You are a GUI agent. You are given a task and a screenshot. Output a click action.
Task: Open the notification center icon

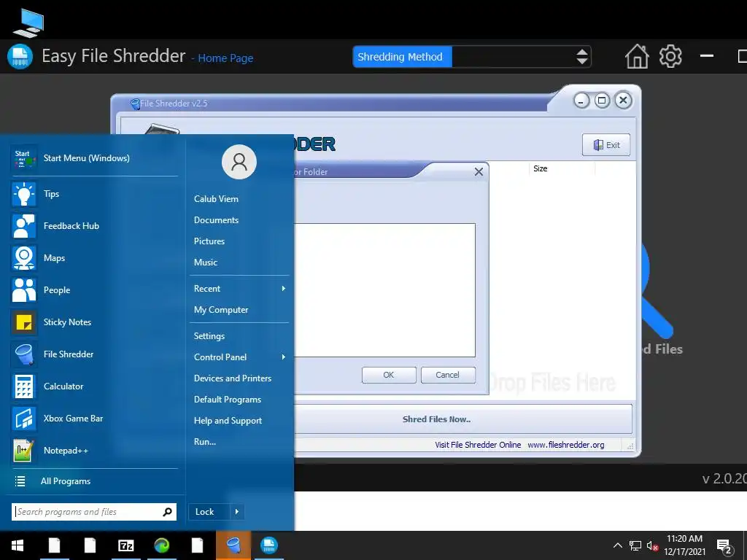(724, 547)
